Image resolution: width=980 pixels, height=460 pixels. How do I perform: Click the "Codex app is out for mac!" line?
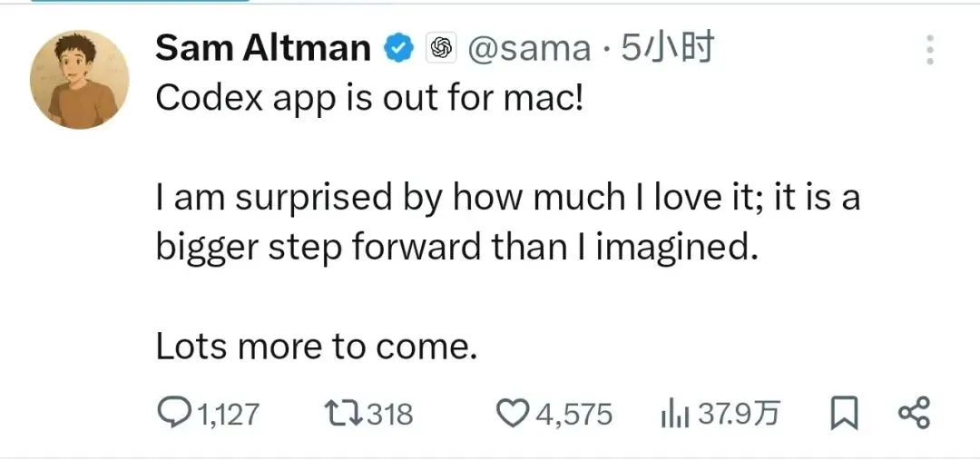(369, 98)
